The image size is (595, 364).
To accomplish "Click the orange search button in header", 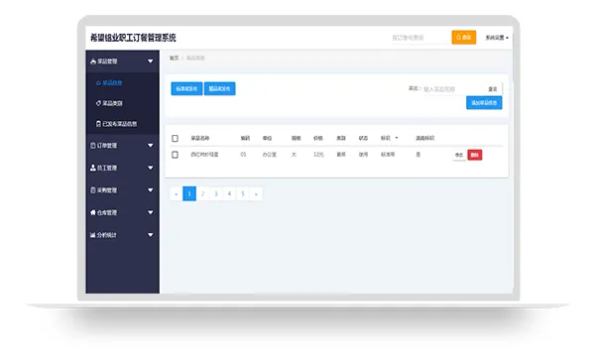I will coord(464,38).
